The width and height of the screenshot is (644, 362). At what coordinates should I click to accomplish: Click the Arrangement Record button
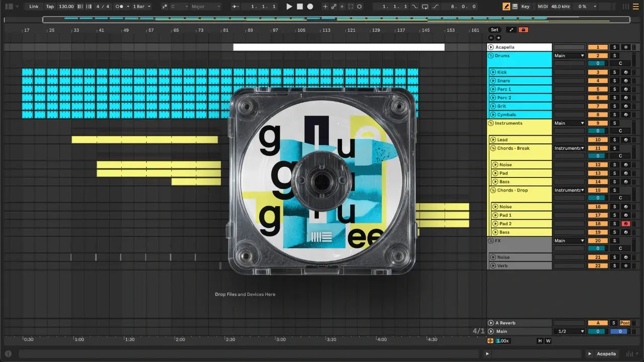tap(310, 7)
